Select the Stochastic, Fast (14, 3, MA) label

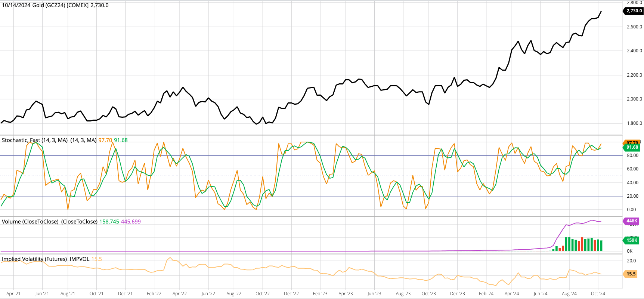tap(35, 140)
